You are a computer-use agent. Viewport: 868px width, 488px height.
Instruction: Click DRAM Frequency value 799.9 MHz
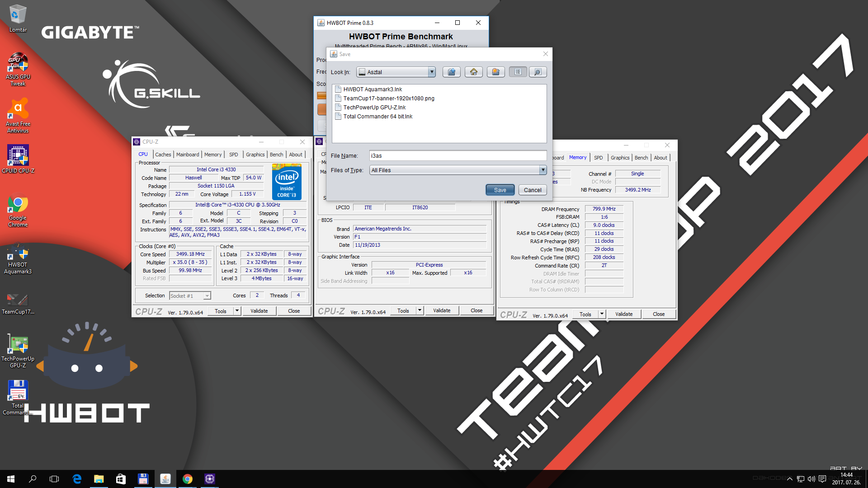click(x=604, y=209)
